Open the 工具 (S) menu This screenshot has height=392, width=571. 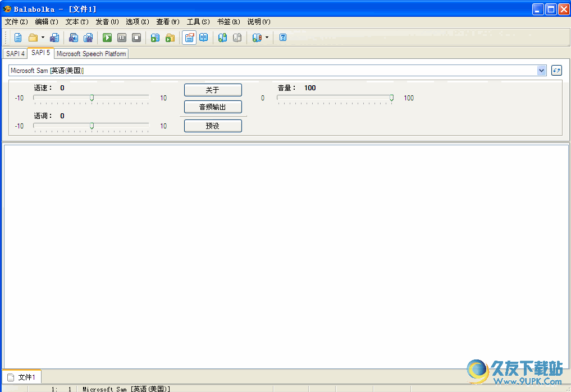[198, 22]
